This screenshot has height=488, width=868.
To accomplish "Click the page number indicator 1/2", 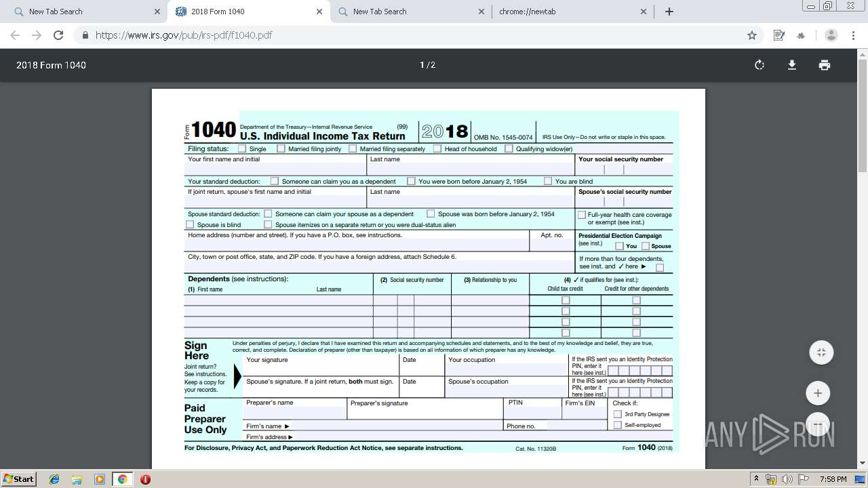I will point(427,65).
